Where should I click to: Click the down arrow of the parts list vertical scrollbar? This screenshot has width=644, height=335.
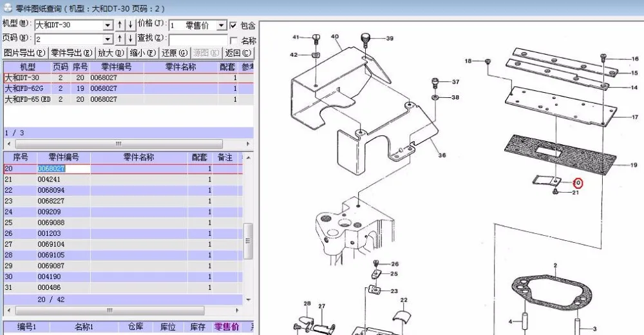248,300
